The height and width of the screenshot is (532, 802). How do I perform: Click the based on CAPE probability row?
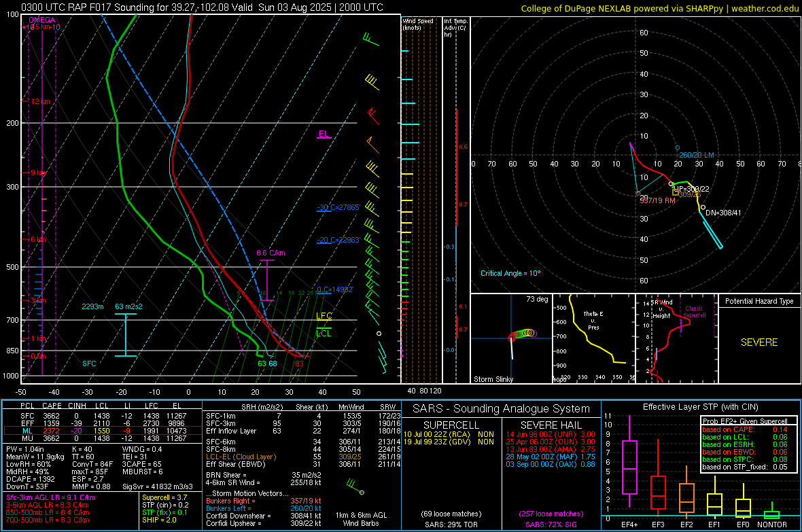pyautogui.click(x=745, y=429)
